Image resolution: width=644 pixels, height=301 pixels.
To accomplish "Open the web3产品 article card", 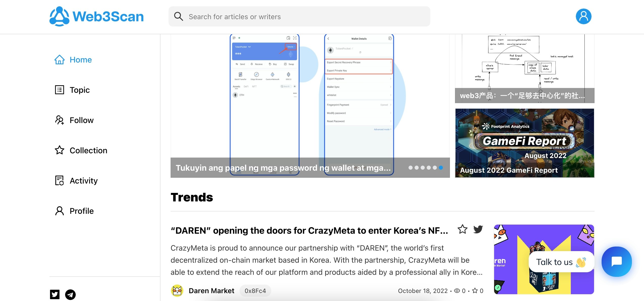I will click(525, 69).
